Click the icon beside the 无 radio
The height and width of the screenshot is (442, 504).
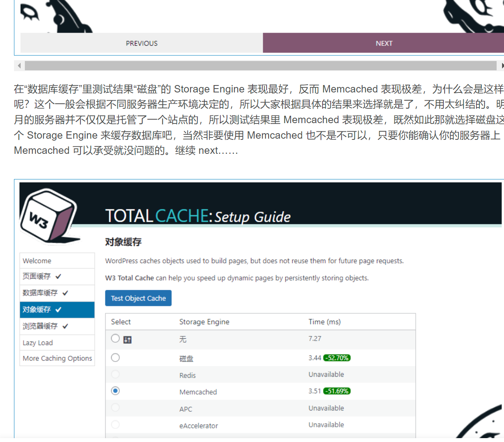pyautogui.click(x=127, y=340)
